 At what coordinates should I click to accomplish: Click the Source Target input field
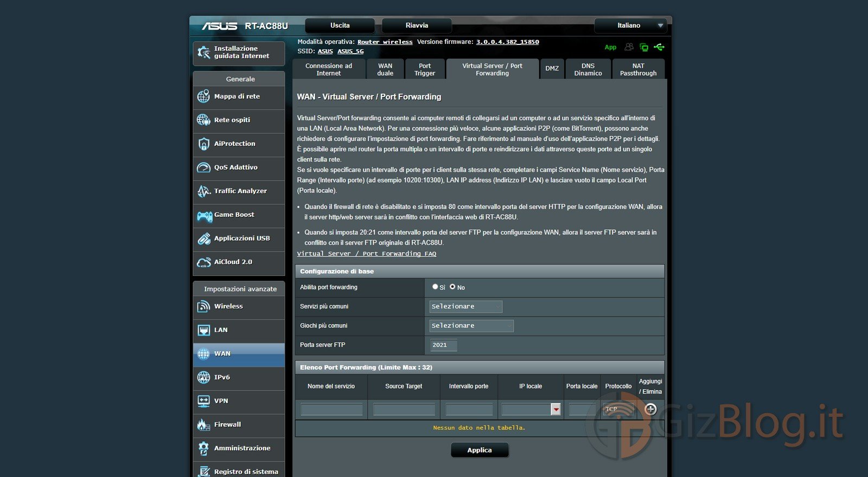(404, 409)
